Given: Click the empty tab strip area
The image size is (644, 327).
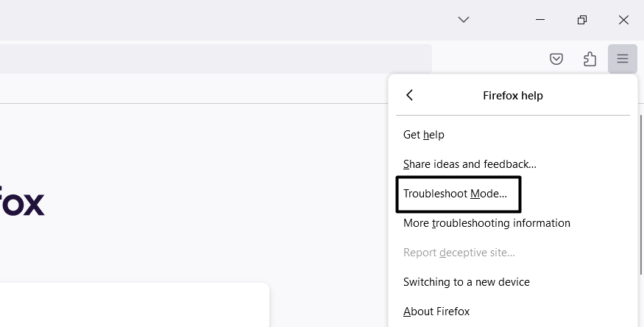Looking at the screenshot, I should pos(221,20).
